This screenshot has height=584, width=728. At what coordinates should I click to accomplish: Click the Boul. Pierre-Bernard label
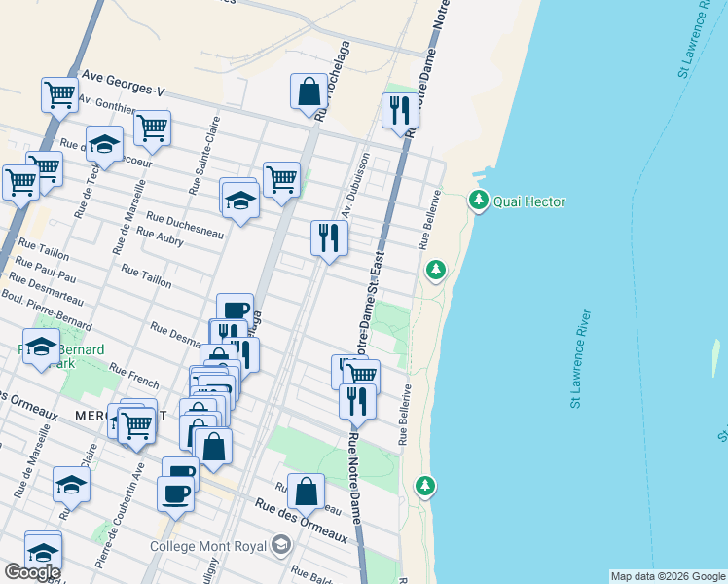[47, 310]
